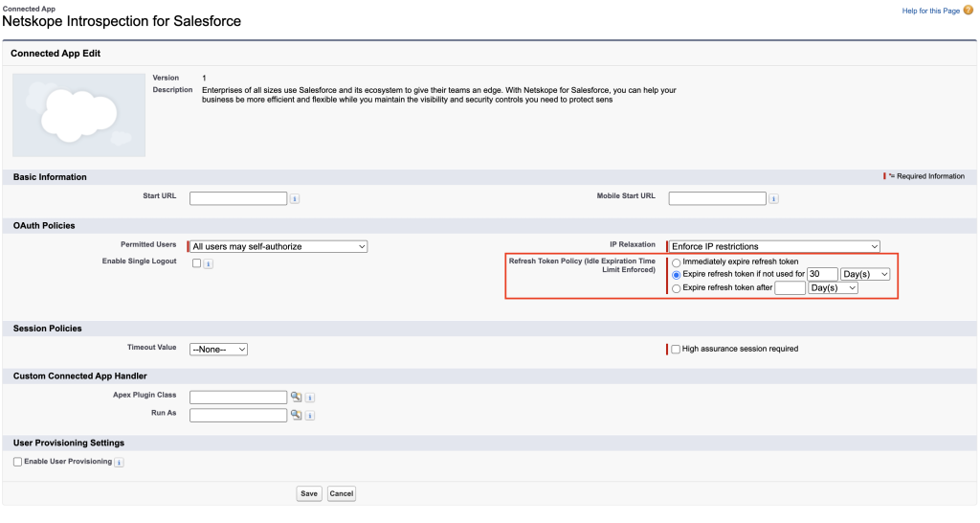Click the info icon beside Start URL

pos(295,199)
